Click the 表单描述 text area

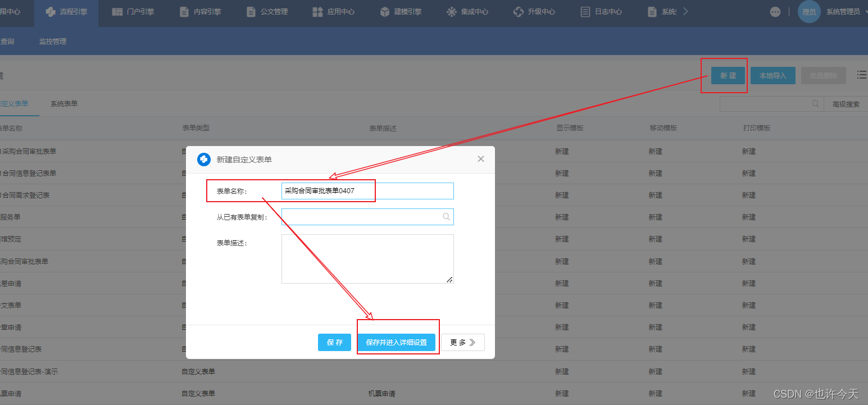click(367, 259)
